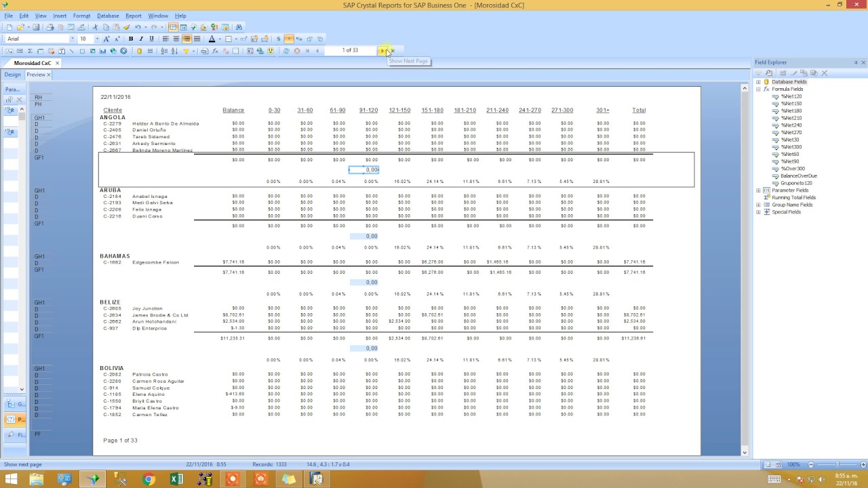Open the font size 10 dropdown

coord(97,39)
